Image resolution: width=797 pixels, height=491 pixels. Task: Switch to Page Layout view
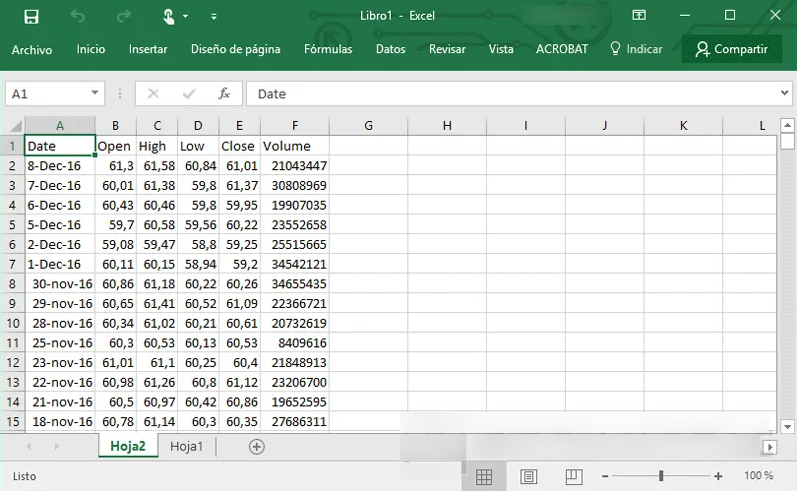coord(529,476)
